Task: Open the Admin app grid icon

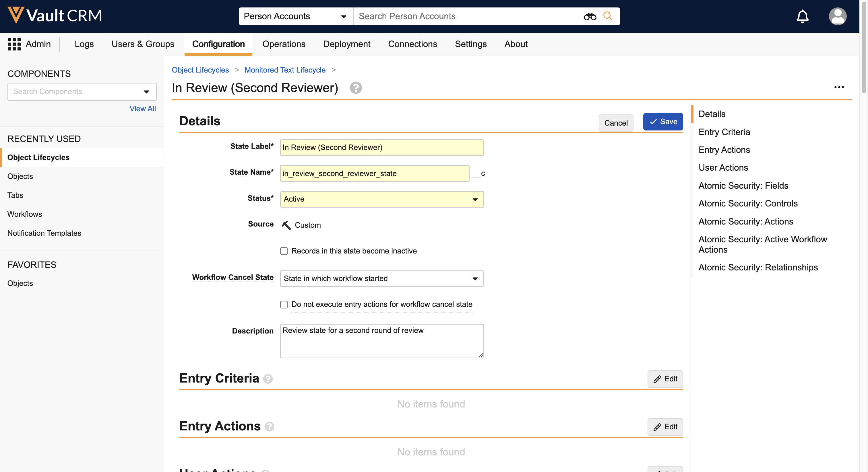Action: pyautogui.click(x=14, y=44)
